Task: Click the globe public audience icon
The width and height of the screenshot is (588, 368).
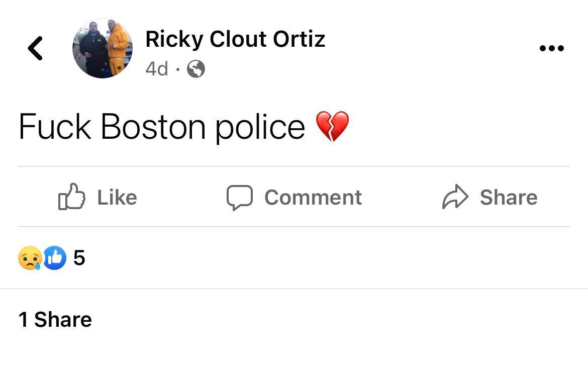Action: (x=196, y=69)
